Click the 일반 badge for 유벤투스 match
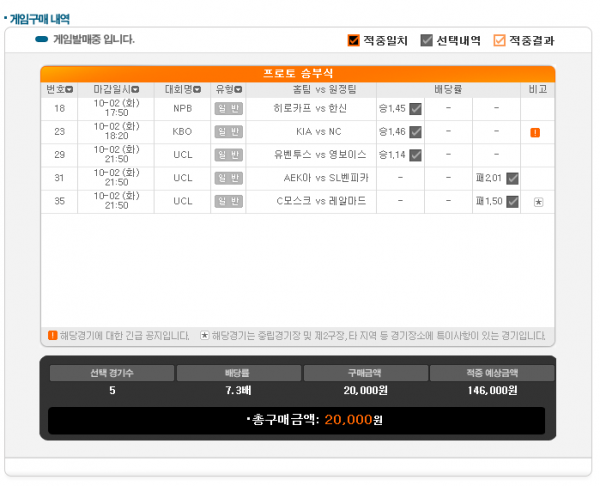Screen dimensions: 600x486 click(228, 155)
